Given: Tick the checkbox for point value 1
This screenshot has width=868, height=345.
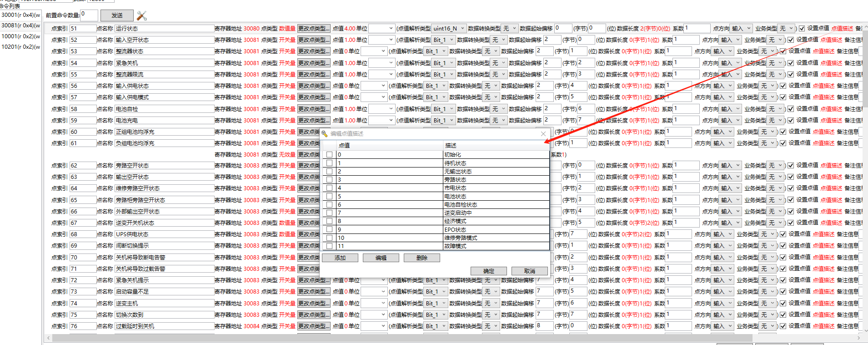Looking at the screenshot, I should 329,163.
